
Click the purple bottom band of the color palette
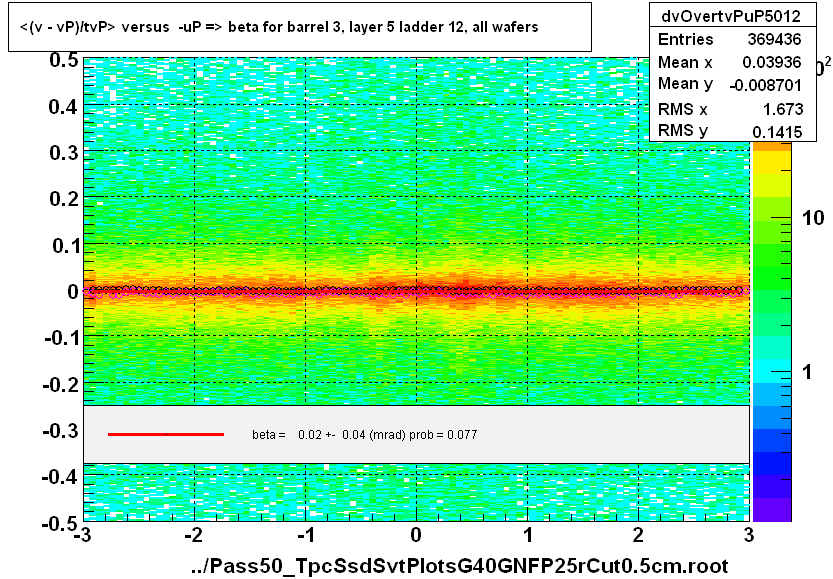click(x=772, y=509)
